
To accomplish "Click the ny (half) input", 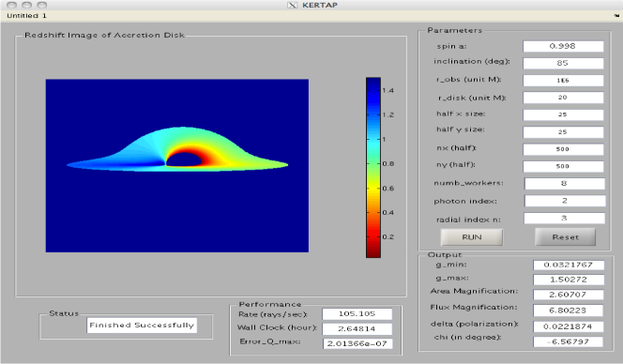I will pyautogui.click(x=563, y=166).
